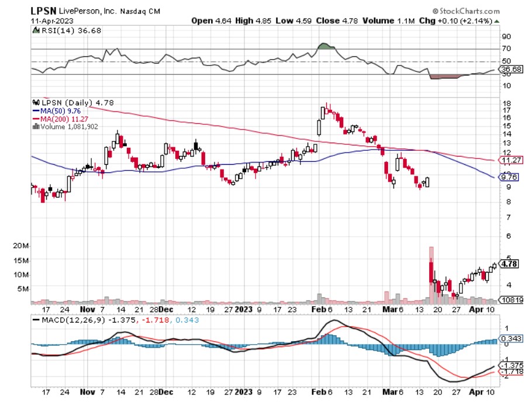The height and width of the screenshot is (402, 532).
Task: Click the -1.718 MACD signal value tag
Action: [x=509, y=372]
